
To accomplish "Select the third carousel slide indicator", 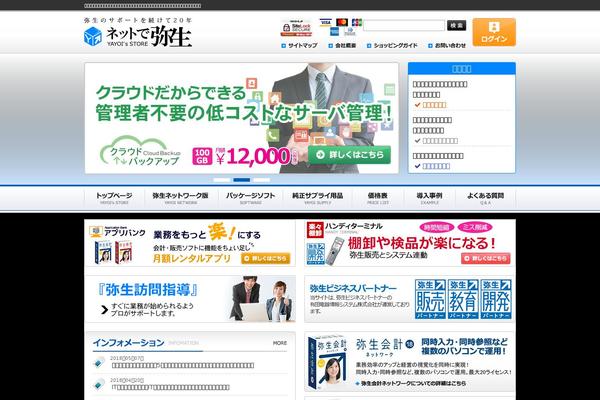I will (x=262, y=180).
